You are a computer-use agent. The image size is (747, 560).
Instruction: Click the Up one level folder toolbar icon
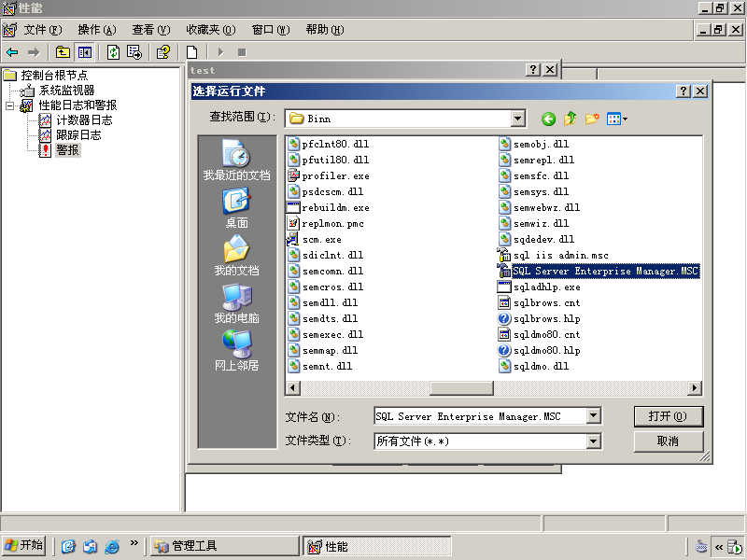(x=63, y=52)
